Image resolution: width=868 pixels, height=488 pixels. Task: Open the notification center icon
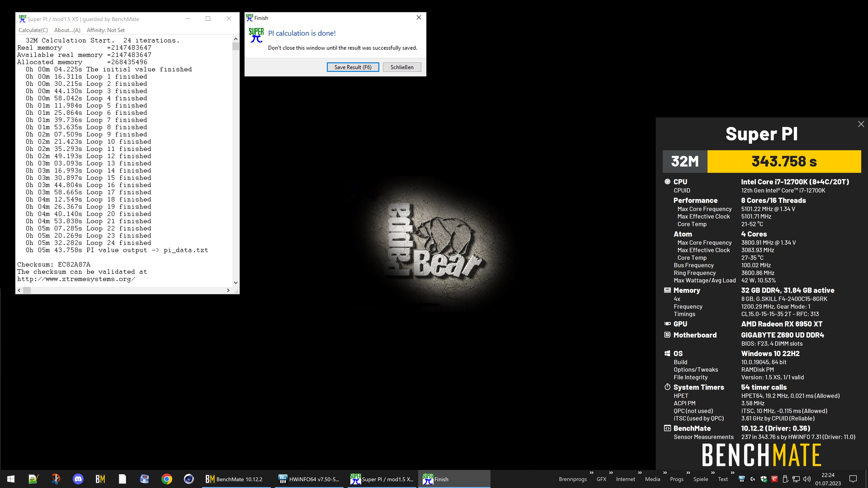853,479
